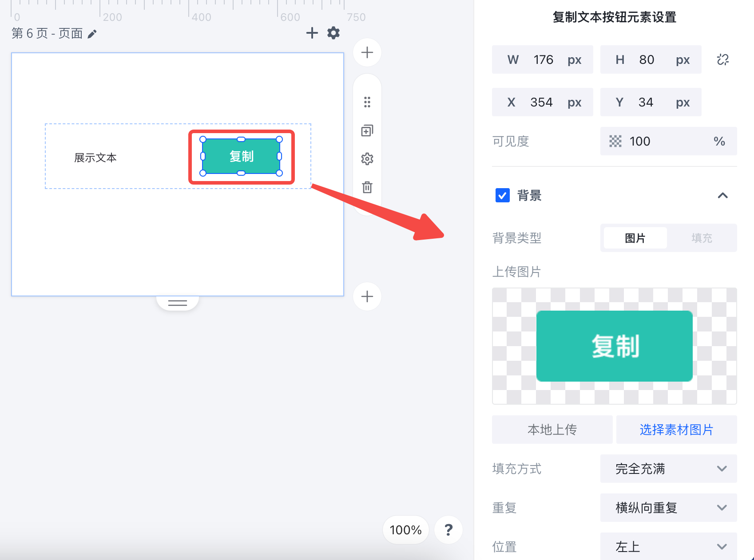Add a new page with plus icon
This screenshot has width=754, height=560.
[312, 33]
